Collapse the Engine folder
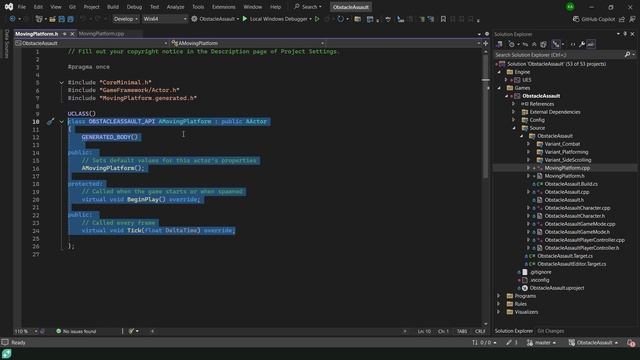 (499, 72)
